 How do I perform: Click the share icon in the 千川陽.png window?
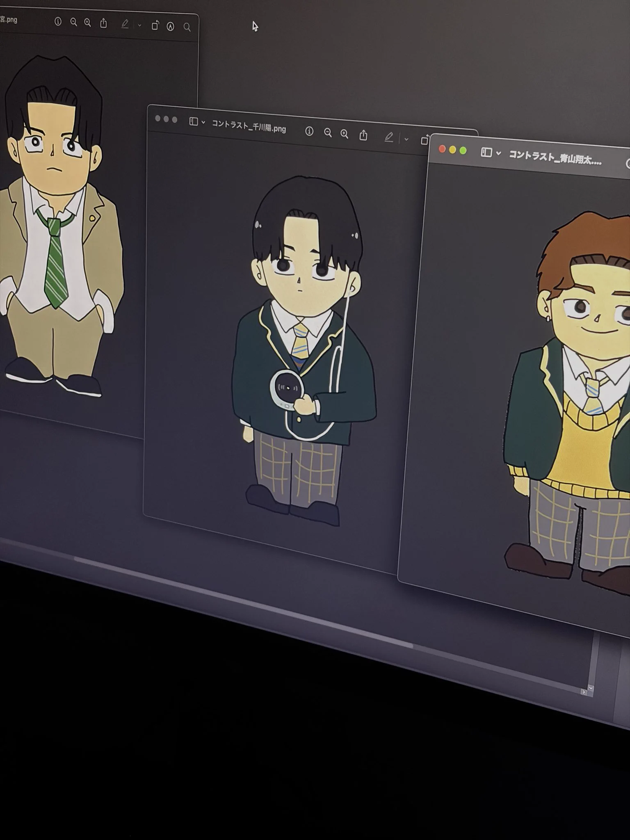point(363,135)
